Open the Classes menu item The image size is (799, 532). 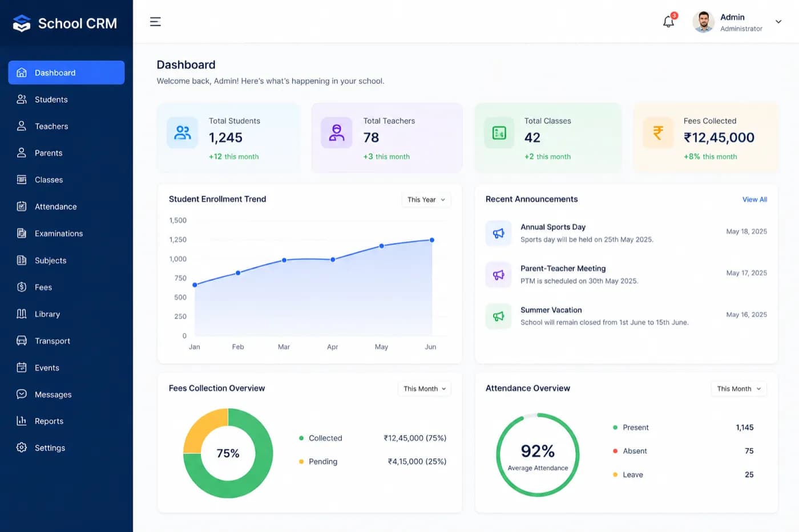(x=66, y=180)
